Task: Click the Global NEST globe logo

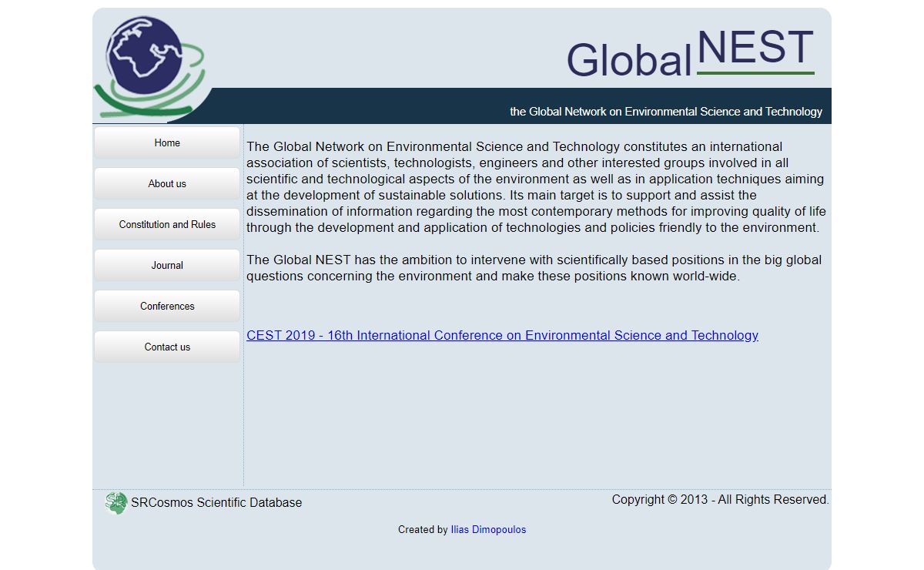Action: pos(151,67)
